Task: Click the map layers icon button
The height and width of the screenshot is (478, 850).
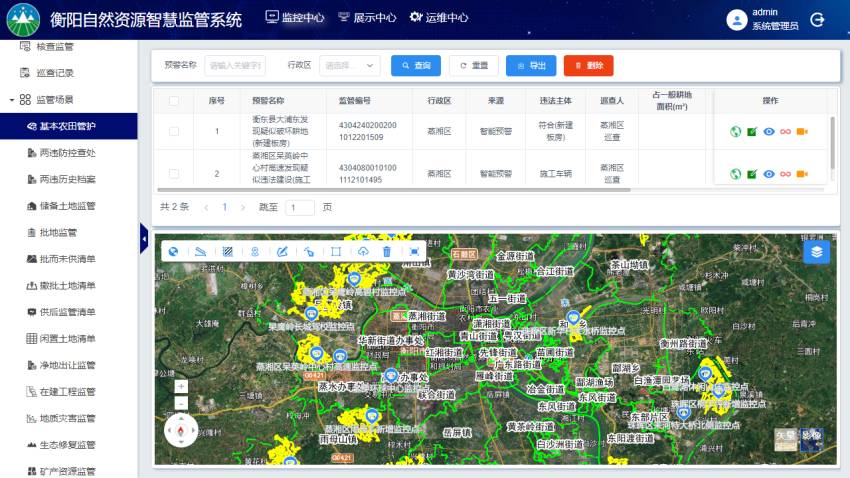Action: coord(816,252)
